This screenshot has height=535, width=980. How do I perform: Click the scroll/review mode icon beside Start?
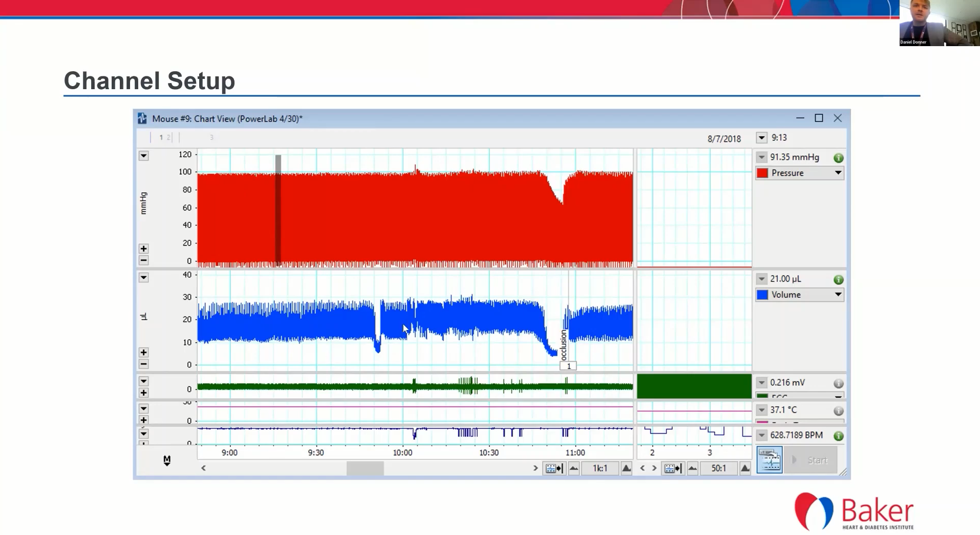pyautogui.click(x=769, y=460)
